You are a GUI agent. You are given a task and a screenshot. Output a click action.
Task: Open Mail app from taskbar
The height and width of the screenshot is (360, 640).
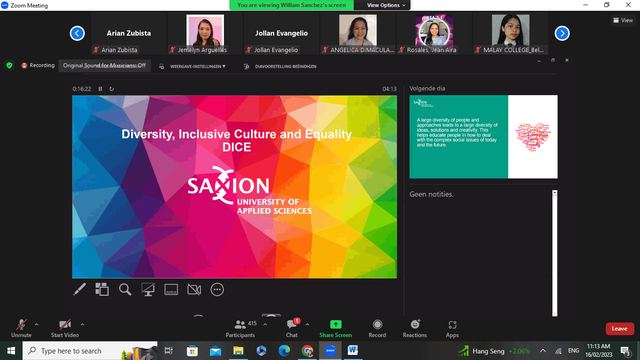click(215, 351)
